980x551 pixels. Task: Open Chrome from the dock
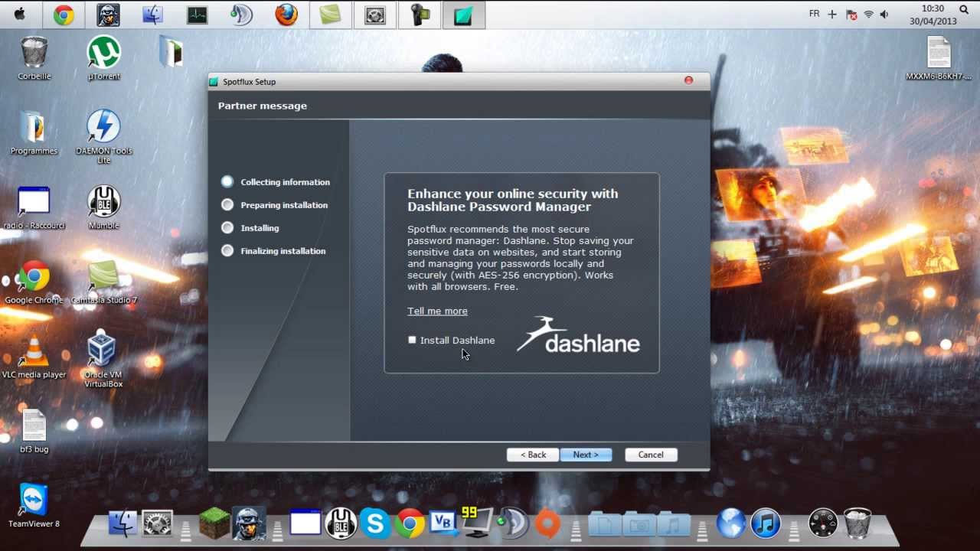click(x=410, y=524)
